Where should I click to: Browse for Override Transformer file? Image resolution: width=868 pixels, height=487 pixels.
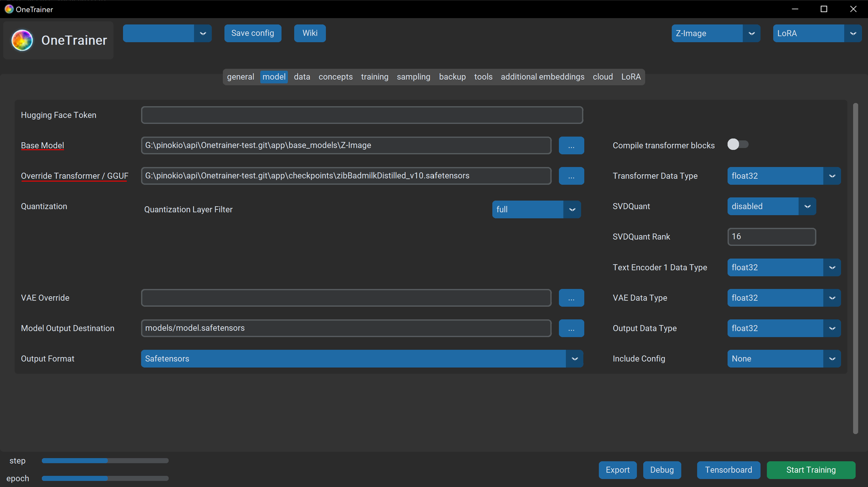[x=571, y=176]
